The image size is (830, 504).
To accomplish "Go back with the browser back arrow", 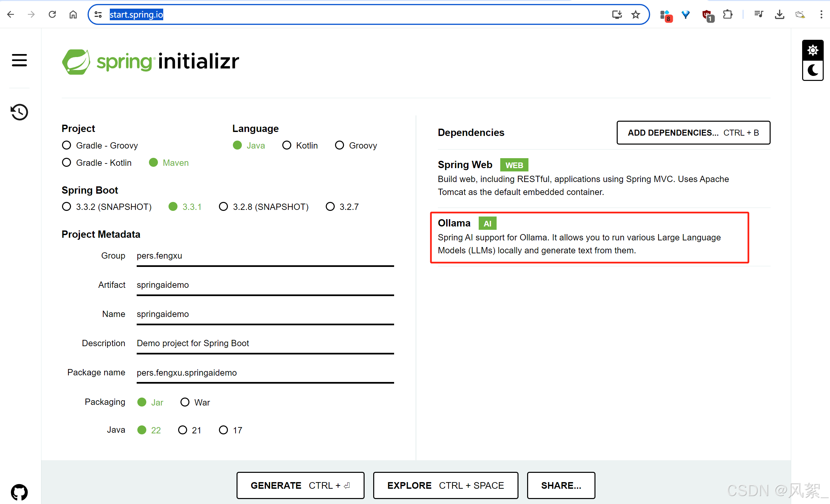I will [11, 15].
